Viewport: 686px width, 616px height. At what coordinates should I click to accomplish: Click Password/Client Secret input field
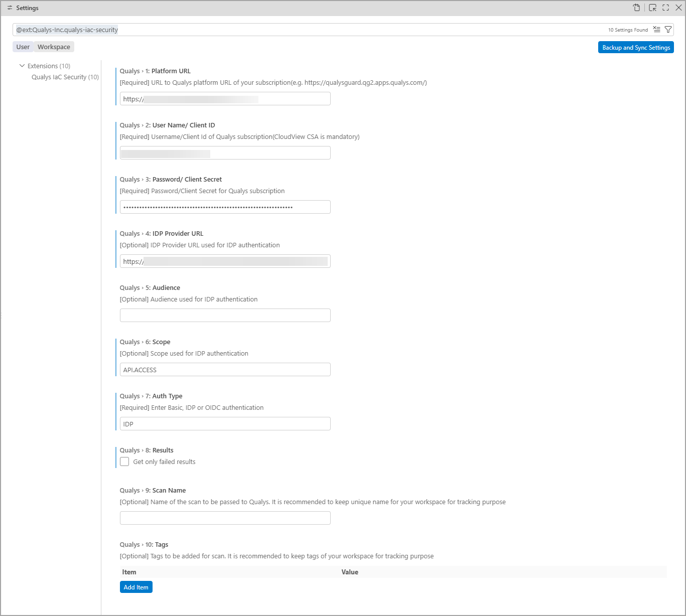coord(225,207)
